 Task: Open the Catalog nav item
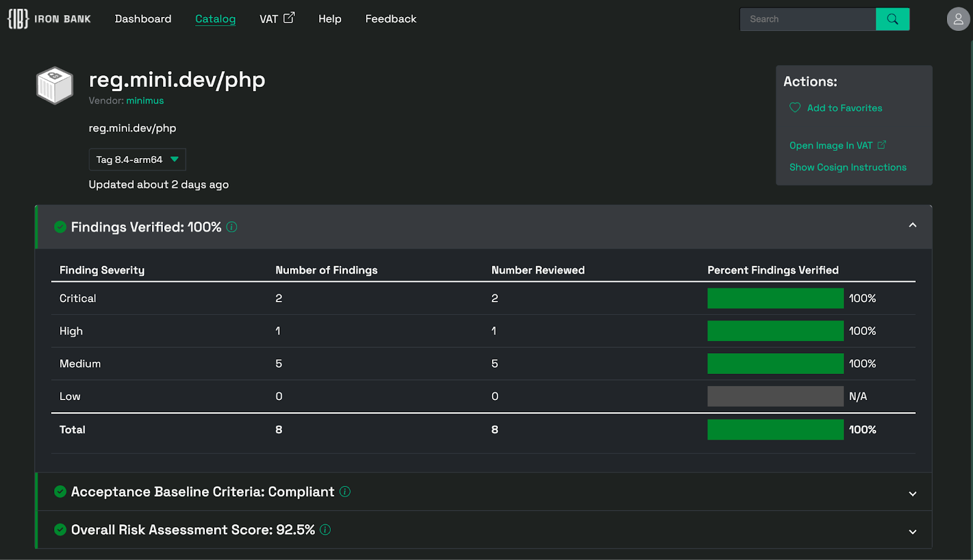(215, 19)
